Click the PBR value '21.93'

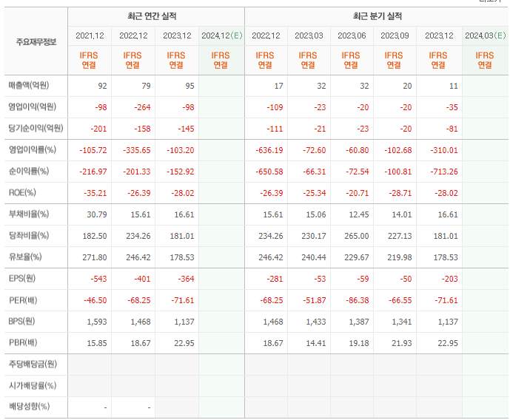point(402,343)
